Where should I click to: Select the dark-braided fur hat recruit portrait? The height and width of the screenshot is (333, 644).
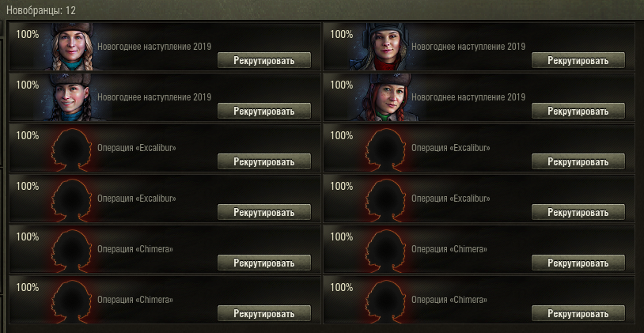coord(72,97)
